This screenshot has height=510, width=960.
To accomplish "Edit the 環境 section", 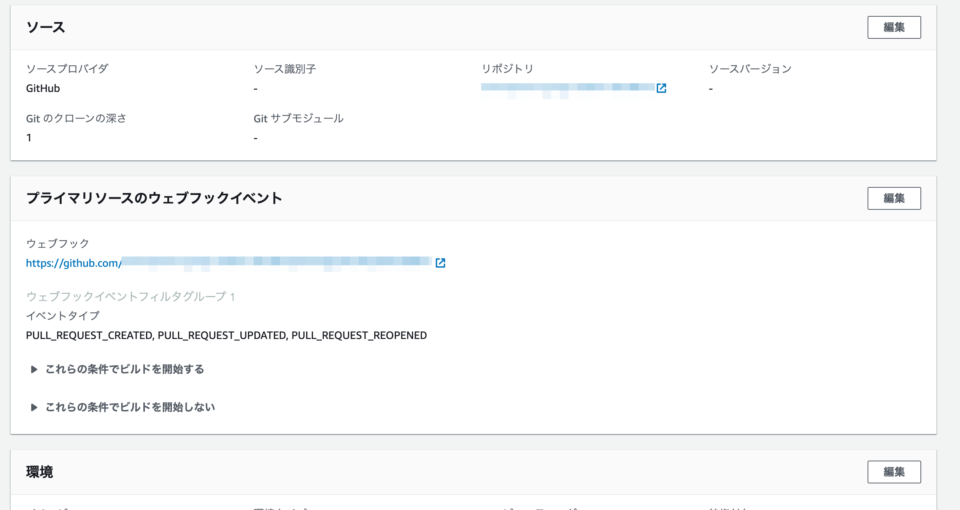I will 894,472.
